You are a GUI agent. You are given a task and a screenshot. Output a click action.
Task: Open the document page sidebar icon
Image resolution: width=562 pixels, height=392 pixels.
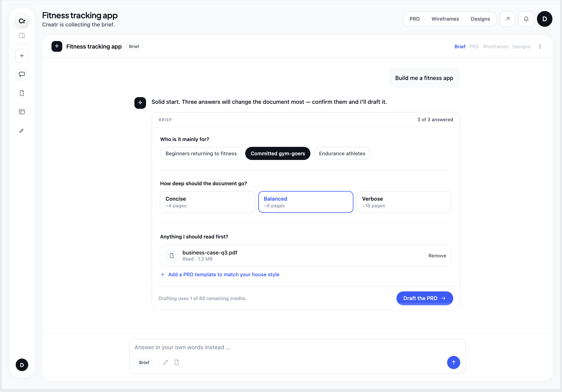(22, 93)
